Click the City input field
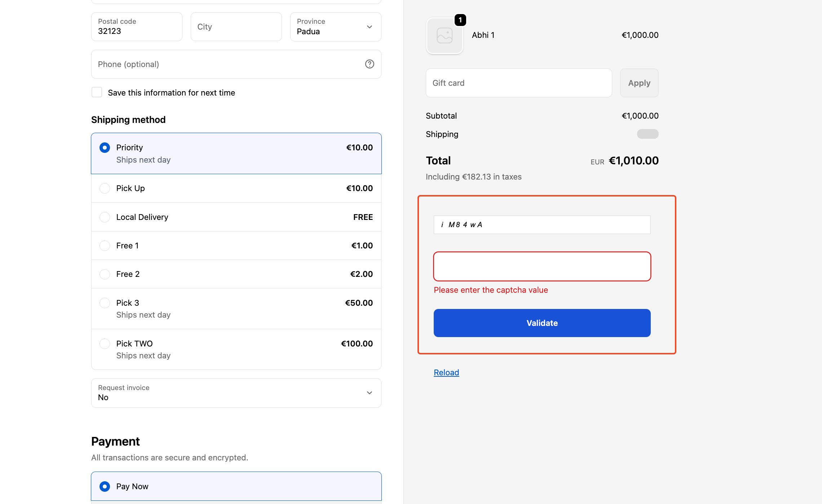Screen dimensions: 822x504 pyautogui.click(x=236, y=27)
